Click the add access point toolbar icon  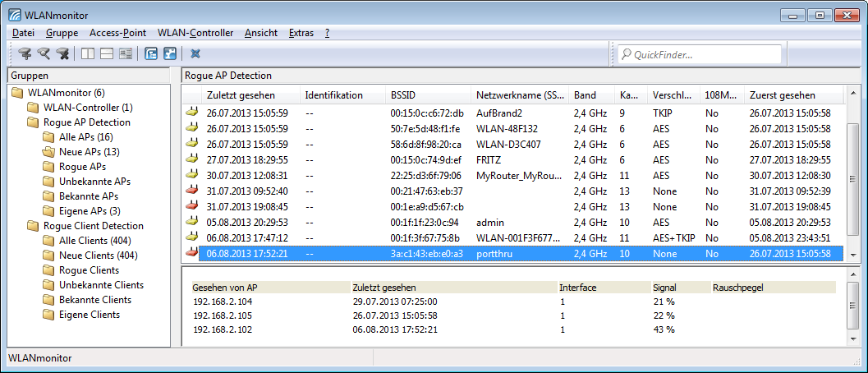[x=25, y=54]
